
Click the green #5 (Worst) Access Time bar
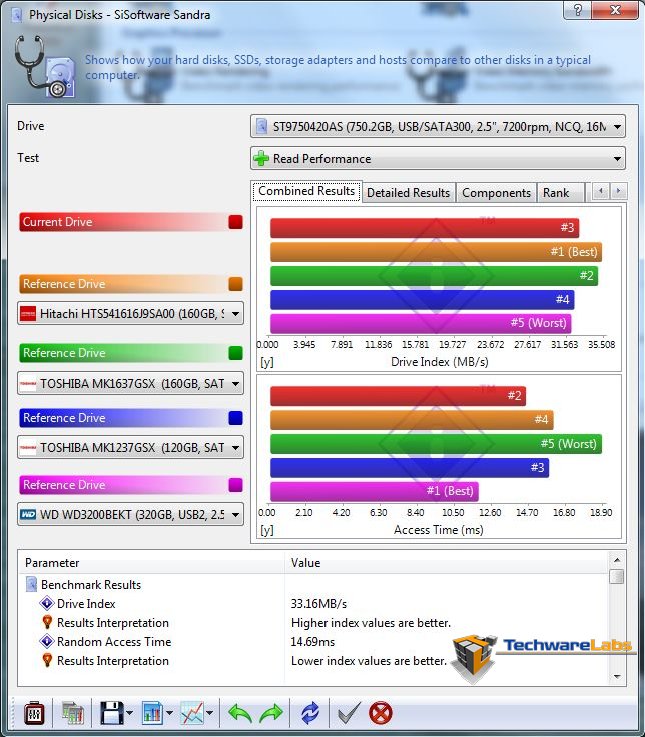tap(436, 443)
